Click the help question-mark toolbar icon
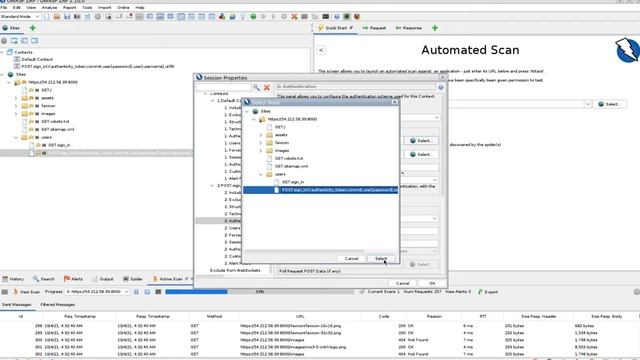This screenshot has width=640, height=360. pos(337,17)
